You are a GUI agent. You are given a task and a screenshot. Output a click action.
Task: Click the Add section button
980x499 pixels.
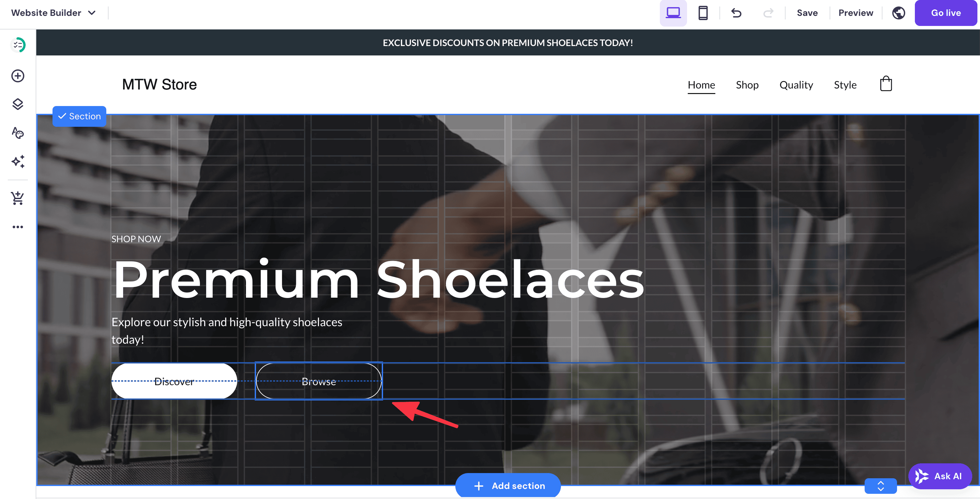(x=507, y=486)
